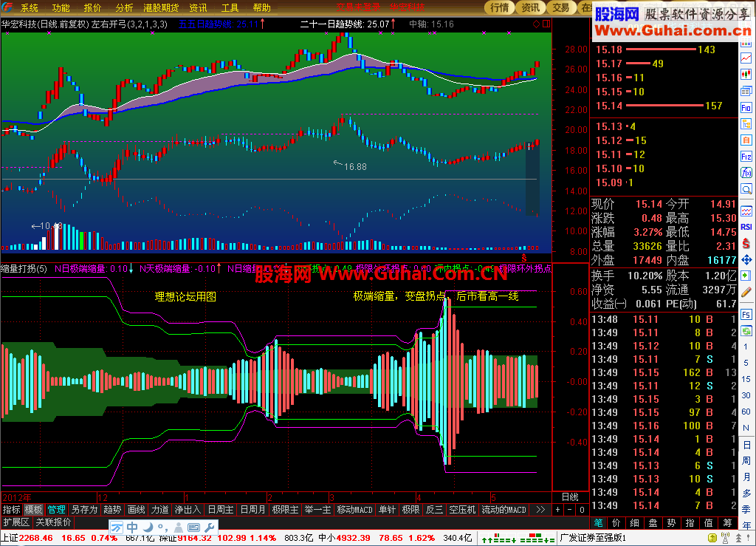
Task: Click the red diamond icon above chart
Action: [536, 24]
